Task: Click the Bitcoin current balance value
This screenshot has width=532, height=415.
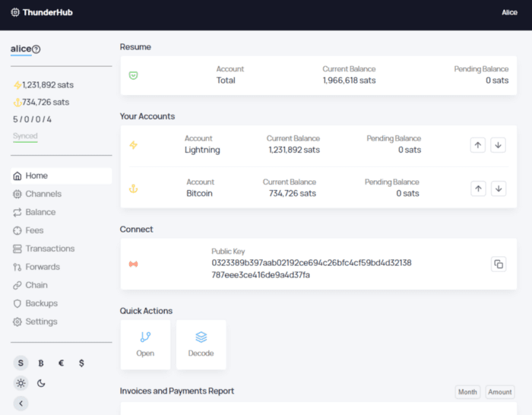Action: pyautogui.click(x=293, y=193)
